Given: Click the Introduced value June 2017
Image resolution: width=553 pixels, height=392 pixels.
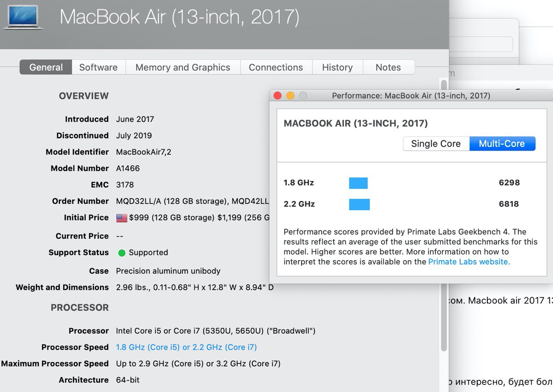Looking at the screenshot, I should tap(135, 119).
